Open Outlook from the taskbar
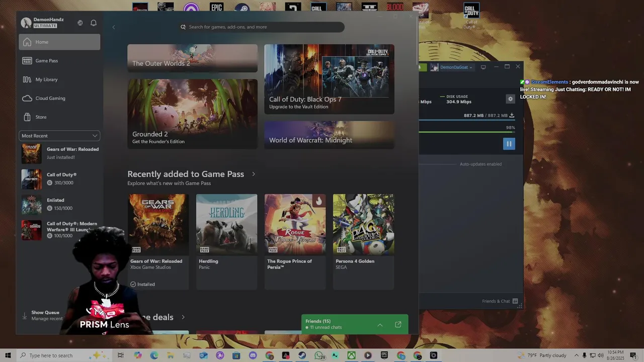The width and height of the screenshot is (644, 362). [203, 355]
